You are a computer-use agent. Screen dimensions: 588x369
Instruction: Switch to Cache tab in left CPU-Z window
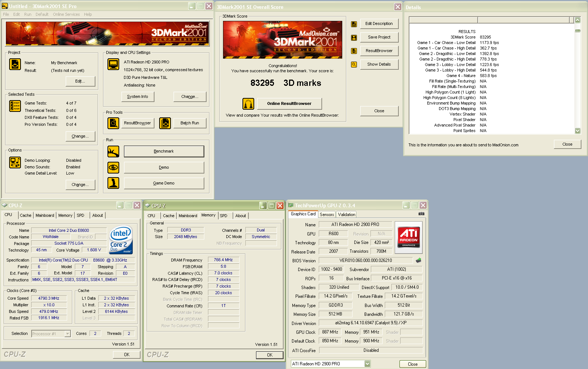coord(26,215)
